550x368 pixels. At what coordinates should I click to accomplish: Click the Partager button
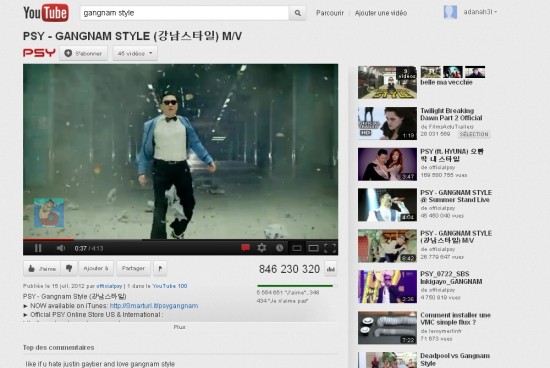tap(133, 268)
